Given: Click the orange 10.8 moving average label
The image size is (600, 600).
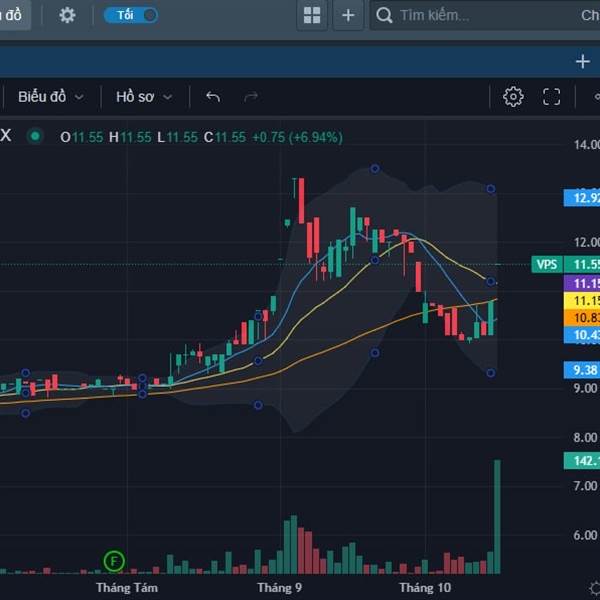Looking at the screenshot, I should 582,318.
